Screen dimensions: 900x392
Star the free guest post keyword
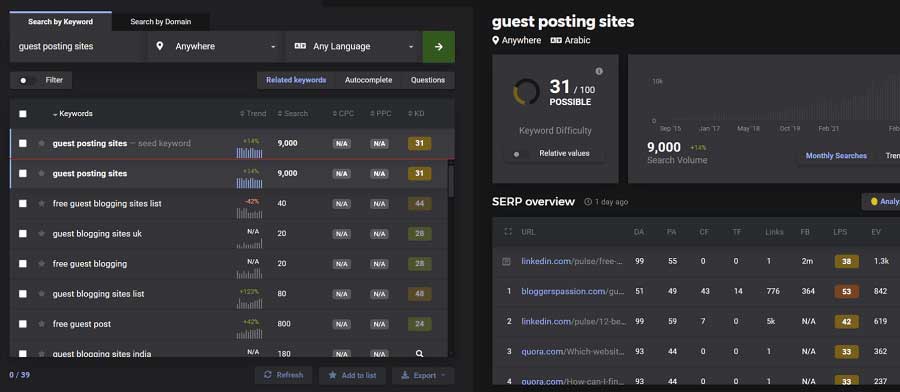click(x=41, y=324)
